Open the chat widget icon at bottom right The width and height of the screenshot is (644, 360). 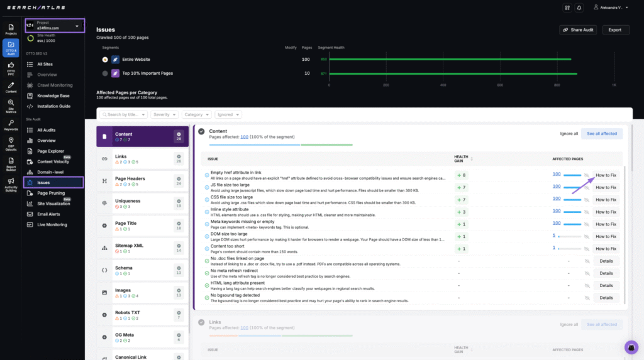pyautogui.click(x=631, y=347)
